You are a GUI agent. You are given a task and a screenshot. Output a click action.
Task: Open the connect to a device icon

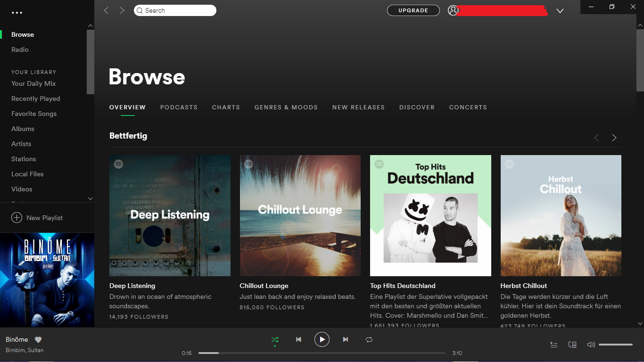(x=572, y=345)
